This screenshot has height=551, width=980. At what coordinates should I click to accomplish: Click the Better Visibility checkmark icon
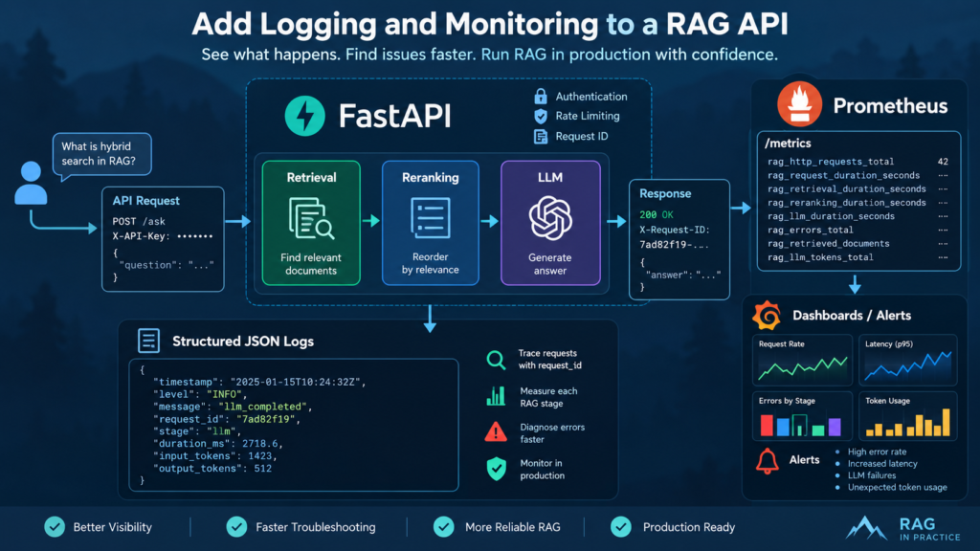point(55,527)
